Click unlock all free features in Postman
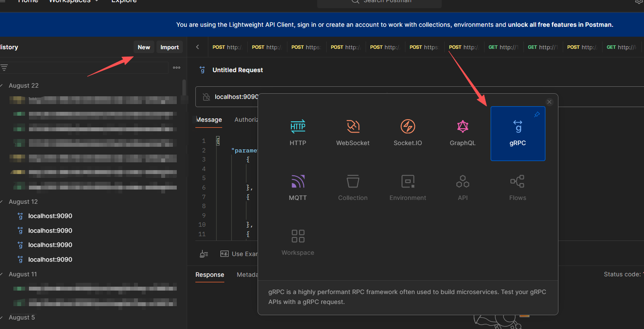Screen dimensions: 644x329 [x=560, y=25]
